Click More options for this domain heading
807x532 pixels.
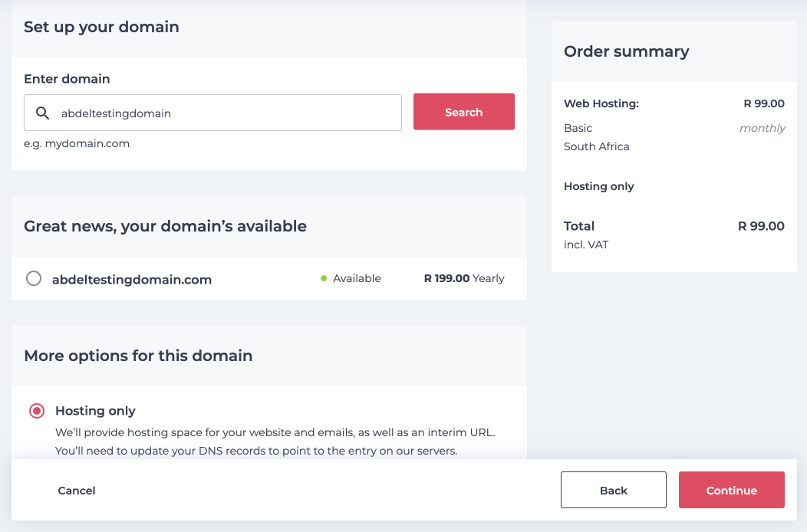coord(138,356)
